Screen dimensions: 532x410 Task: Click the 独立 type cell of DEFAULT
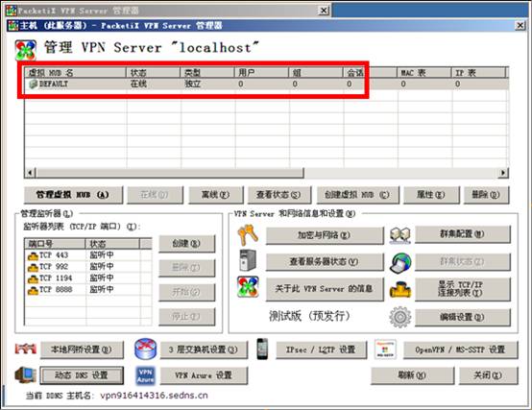click(193, 84)
